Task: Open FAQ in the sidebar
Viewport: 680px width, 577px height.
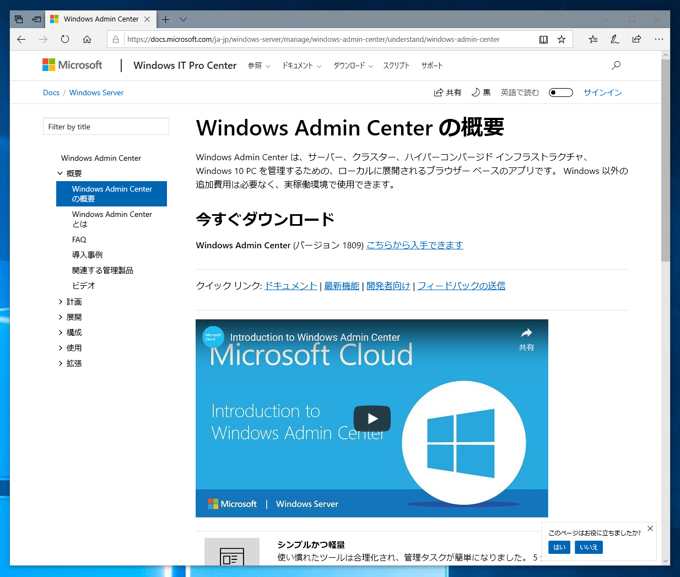Action: (x=79, y=239)
